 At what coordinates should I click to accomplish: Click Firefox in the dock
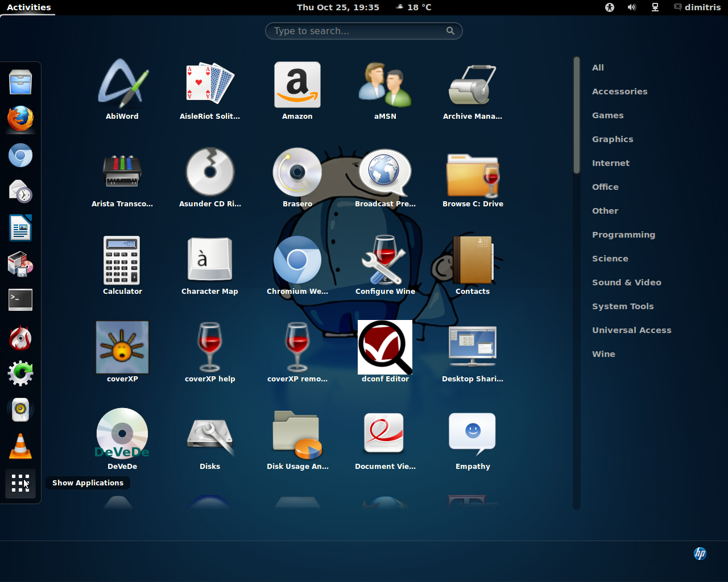pyautogui.click(x=20, y=119)
